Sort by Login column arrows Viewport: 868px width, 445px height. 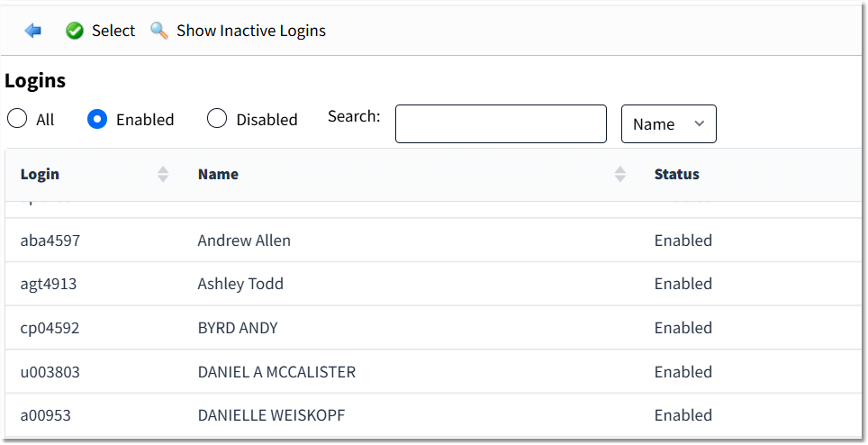pos(163,174)
